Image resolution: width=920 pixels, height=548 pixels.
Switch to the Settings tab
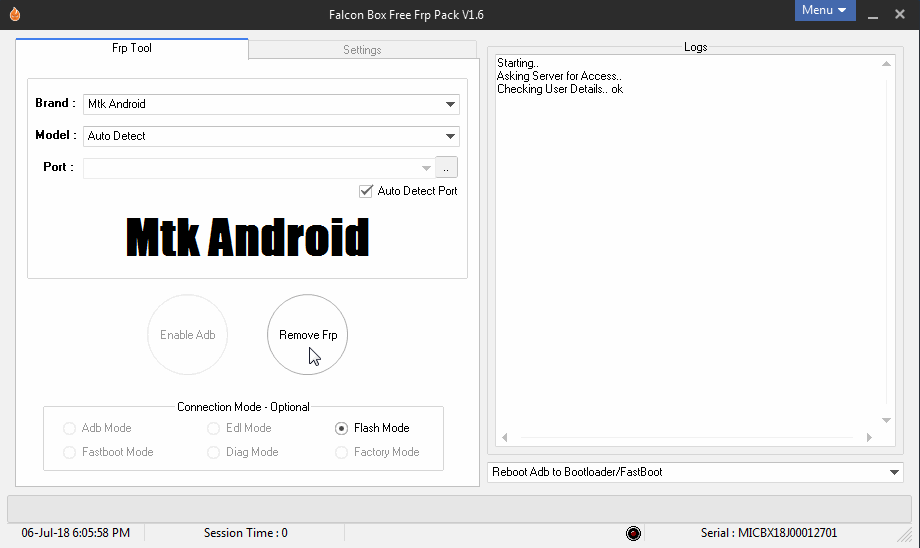point(363,50)
